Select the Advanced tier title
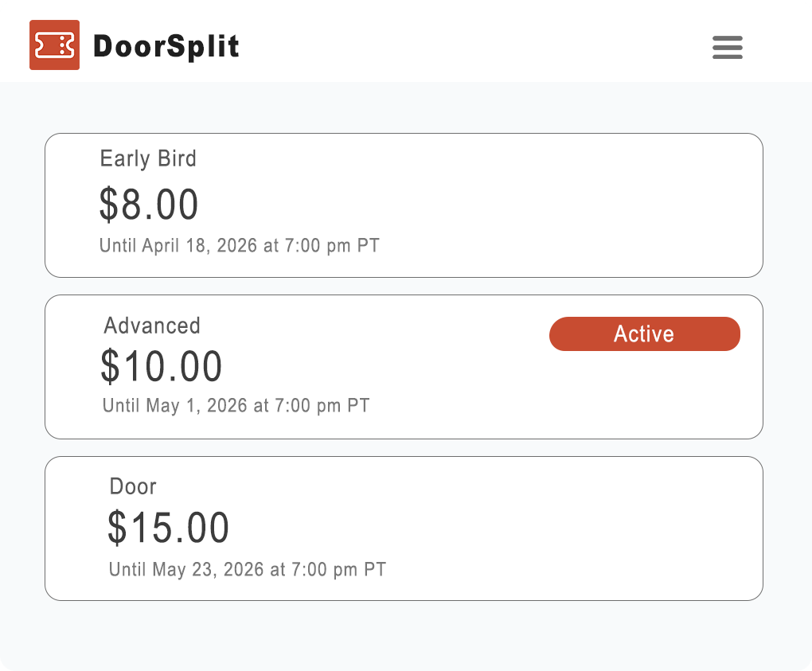 point(152,326)
